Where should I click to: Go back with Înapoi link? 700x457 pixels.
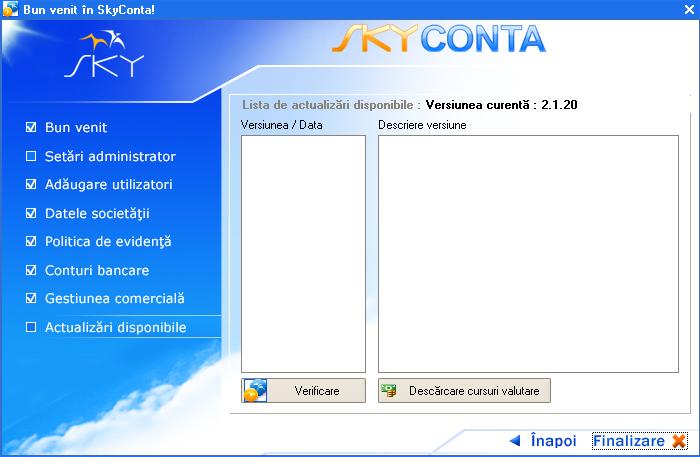pyautogui.click(x=553, y=441)
